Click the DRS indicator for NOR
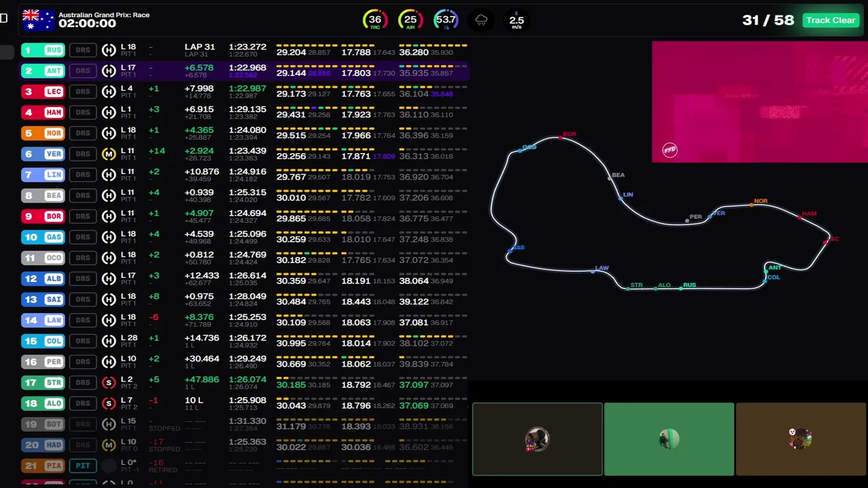The width and height of the screenshot is (868, 488). [x=83, y=133]
